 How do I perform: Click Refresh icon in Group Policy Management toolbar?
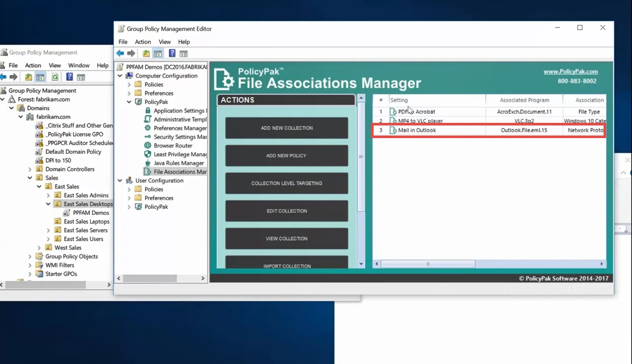click(x=55, y=77)
